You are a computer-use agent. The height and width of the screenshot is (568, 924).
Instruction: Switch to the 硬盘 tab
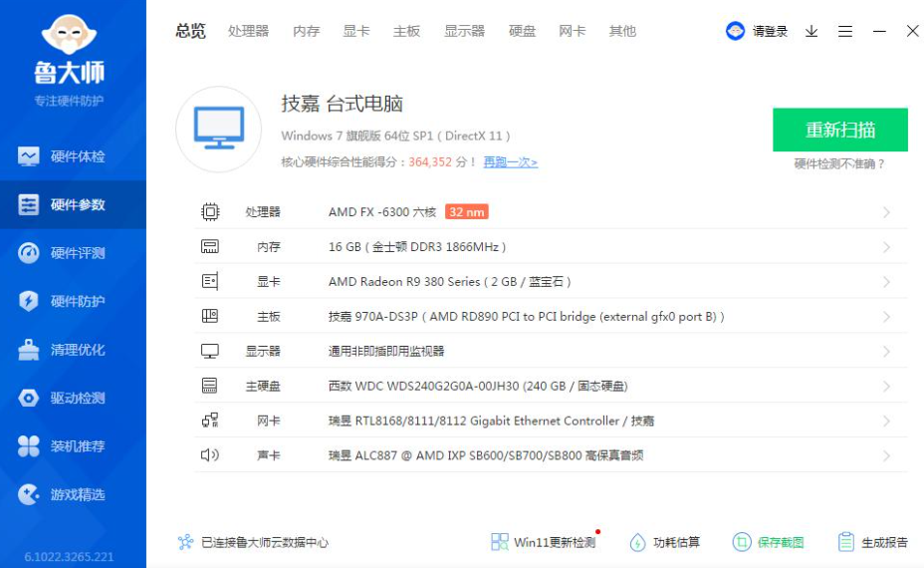[522, 31]
